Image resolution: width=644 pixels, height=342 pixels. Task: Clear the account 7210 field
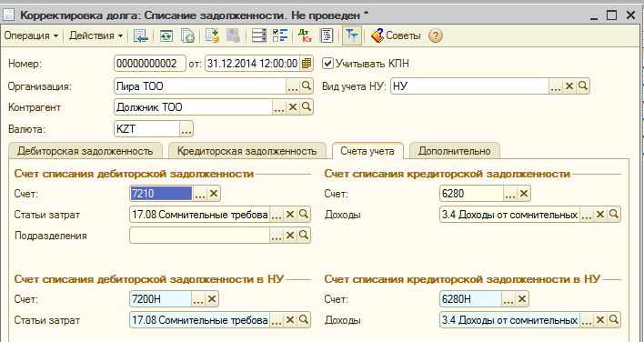(x=214, y=194)
